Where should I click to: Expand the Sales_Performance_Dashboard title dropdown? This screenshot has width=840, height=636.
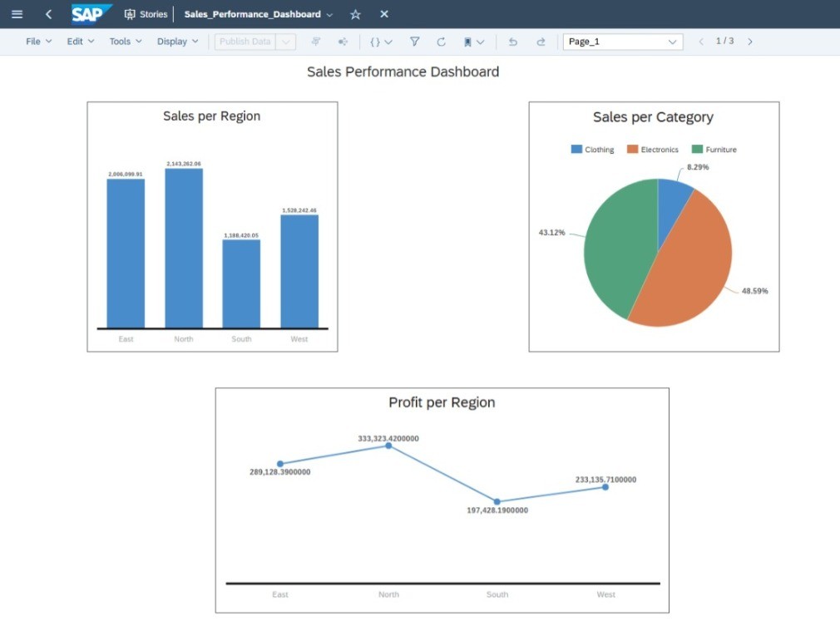pos(329,15)
